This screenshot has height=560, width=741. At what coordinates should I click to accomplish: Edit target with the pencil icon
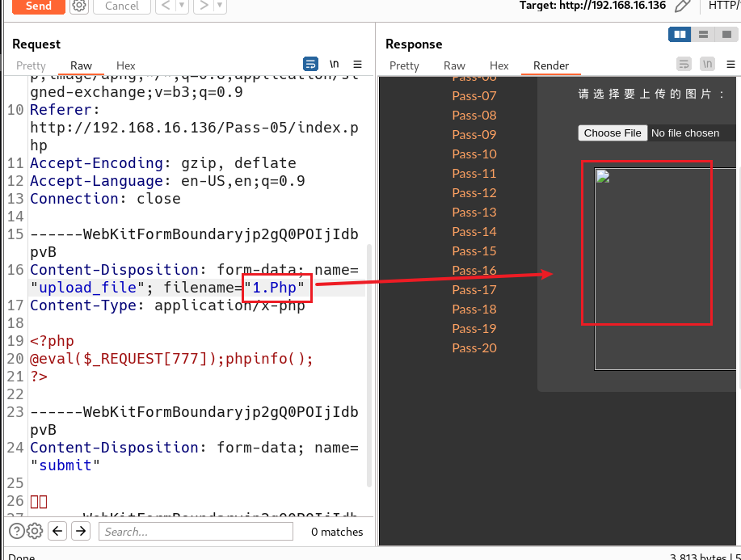682,6
